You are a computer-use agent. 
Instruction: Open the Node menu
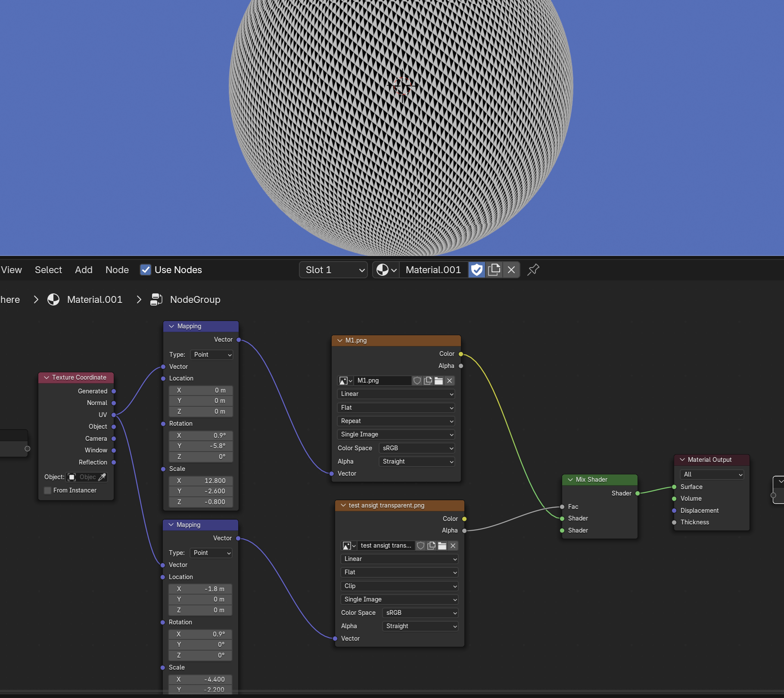pyautogui.click(x=117, y=270)
